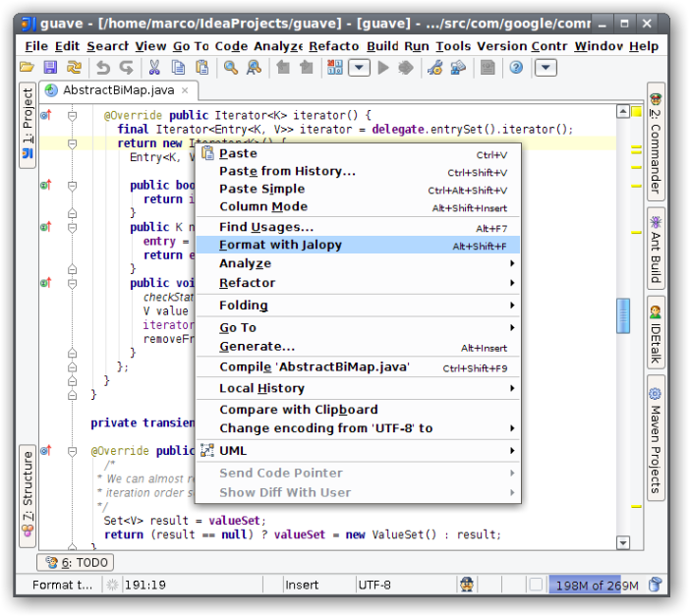Click the override marker beside iterator() method
689x616 pixels.
coord(46,115)
